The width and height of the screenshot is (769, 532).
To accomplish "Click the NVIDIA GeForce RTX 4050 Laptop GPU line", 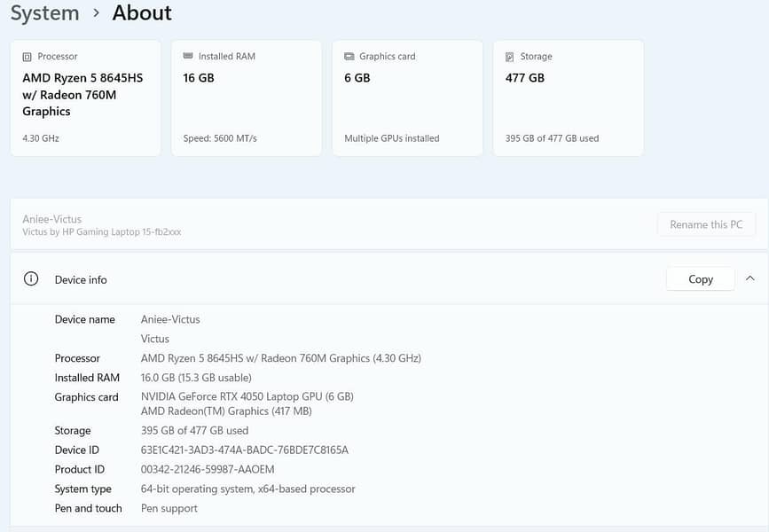I will [247, 396].
